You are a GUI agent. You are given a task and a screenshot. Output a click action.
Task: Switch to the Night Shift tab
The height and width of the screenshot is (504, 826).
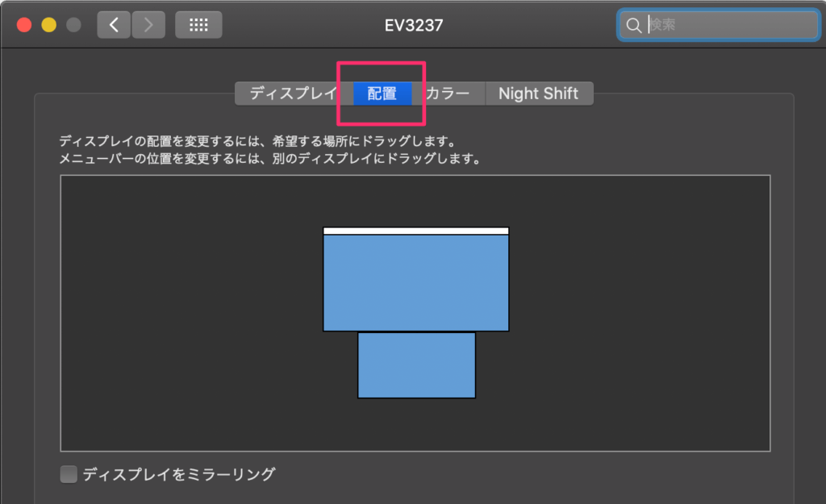538,94
